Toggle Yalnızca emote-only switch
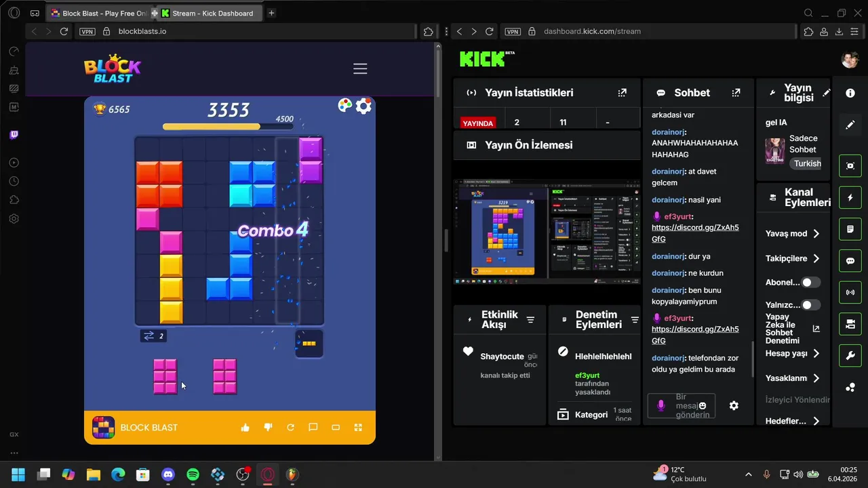This screenshot has height=488, width=868. [x=810, y=305]
